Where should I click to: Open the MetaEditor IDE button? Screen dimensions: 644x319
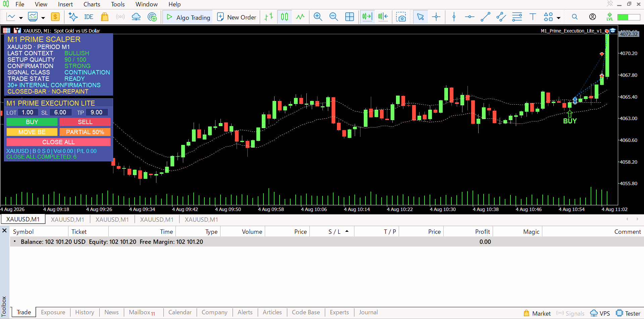89,17
